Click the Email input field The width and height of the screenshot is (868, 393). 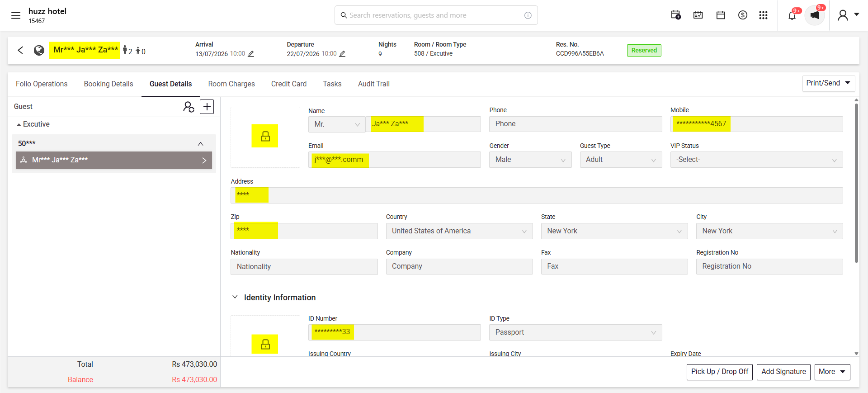(395, 160)
